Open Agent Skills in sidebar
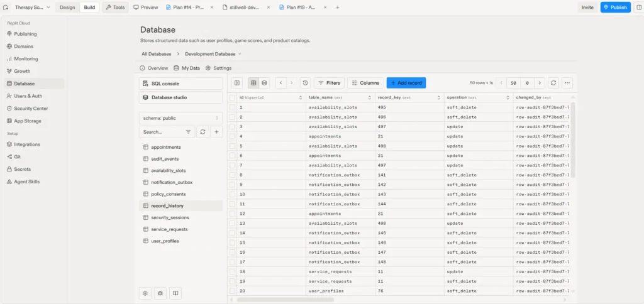 (x=34, y=182)
